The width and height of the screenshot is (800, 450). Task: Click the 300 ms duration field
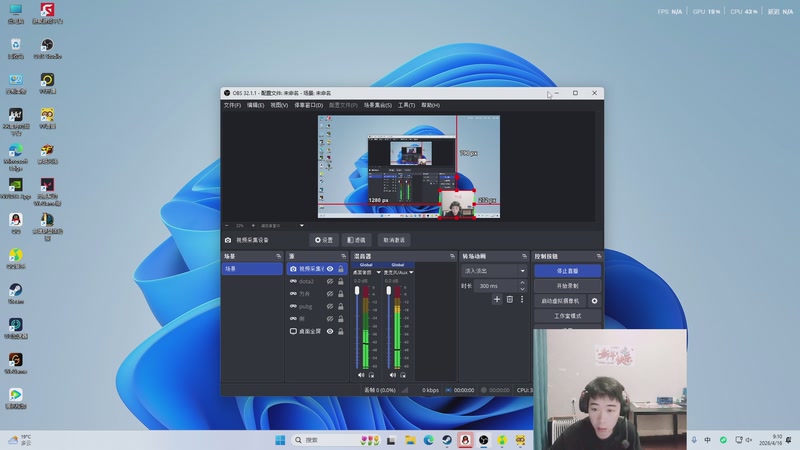pyautogui.click(x=496, y=286)
